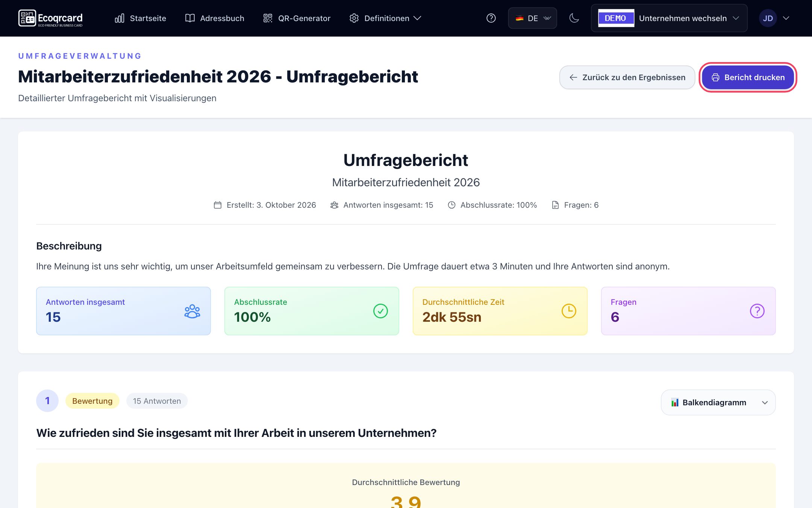The width and height of the screenshot is (812, 508).
Task: Open Adressbuch in navigation
Action: tap(215, 18)
